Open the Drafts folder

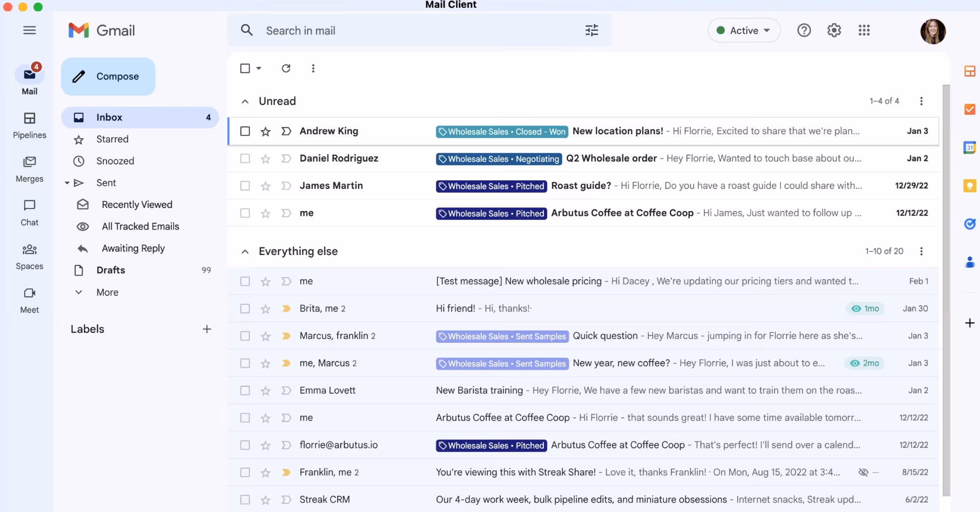point(111,270)
